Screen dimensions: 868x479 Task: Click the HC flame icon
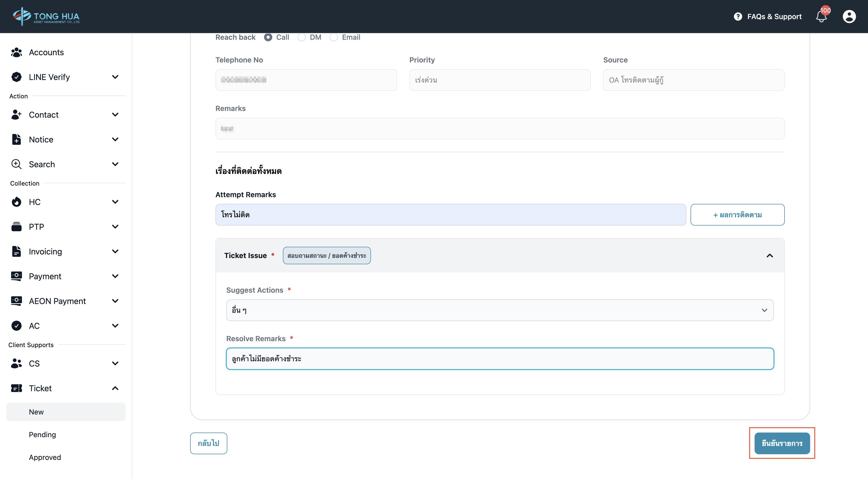tap(16, 202)
